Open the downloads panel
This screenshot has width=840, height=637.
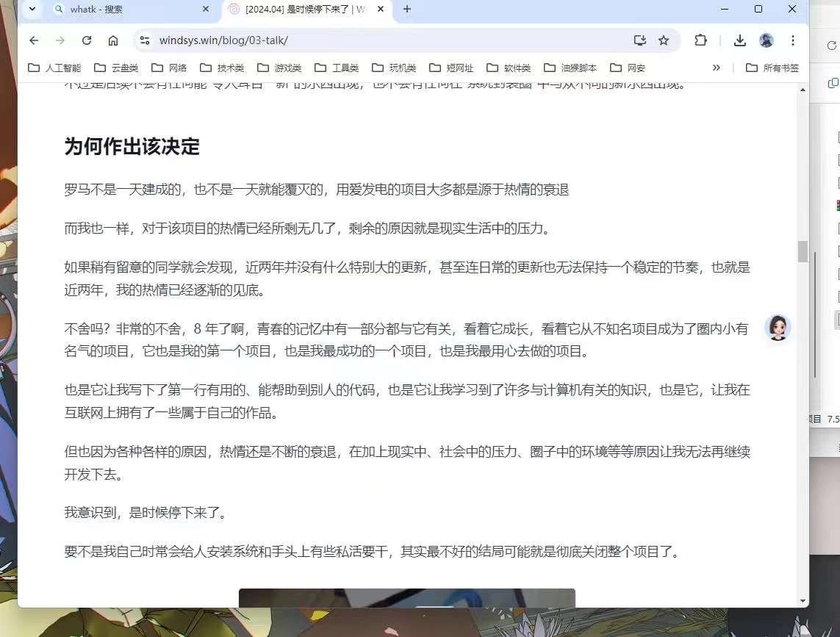(740, 40)
